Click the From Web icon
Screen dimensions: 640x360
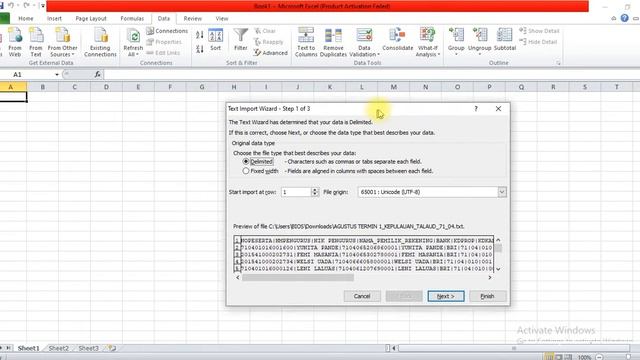15,42
